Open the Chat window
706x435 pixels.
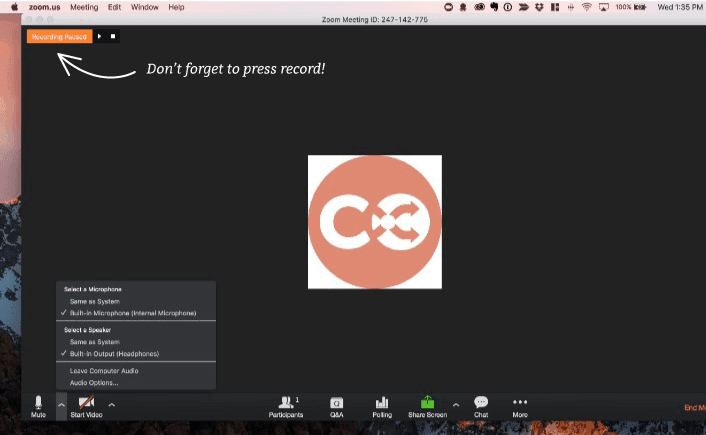pyautogui.click(x=481, y=402)
